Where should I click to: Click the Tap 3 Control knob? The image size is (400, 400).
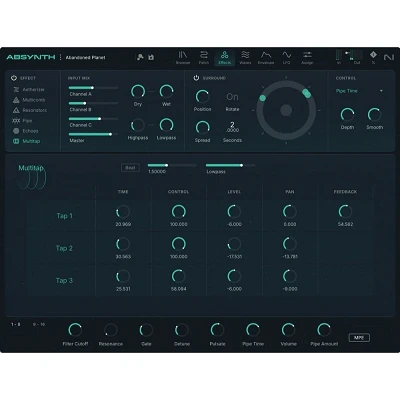(x=179, y=276)
